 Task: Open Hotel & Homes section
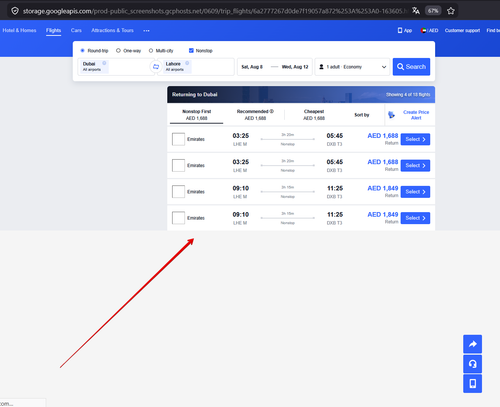[x=19, y=30]
